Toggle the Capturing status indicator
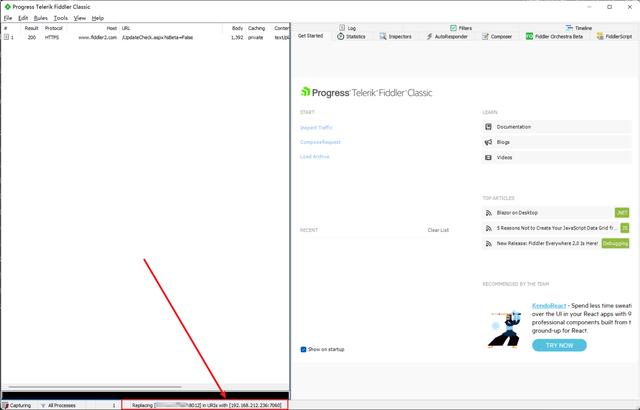The height and width of the screenshot is (410, 640). 18,405
